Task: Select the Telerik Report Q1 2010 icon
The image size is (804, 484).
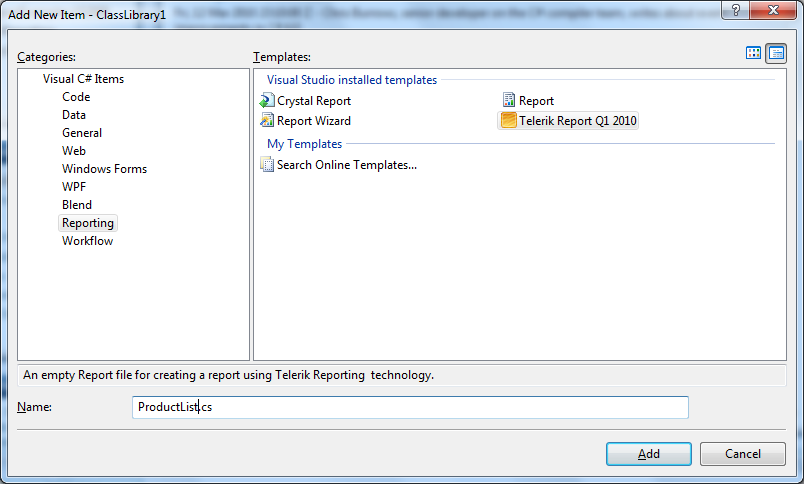Action: (509, 120)
